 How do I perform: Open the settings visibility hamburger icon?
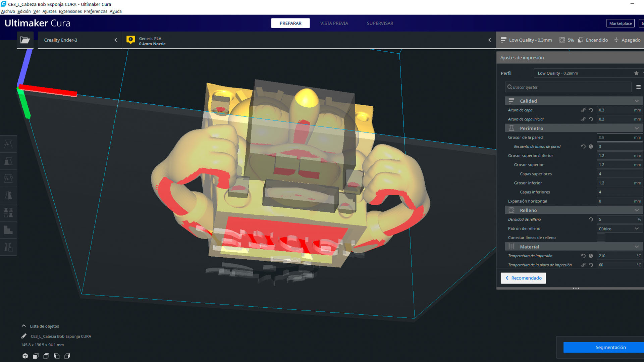[639, 87]
